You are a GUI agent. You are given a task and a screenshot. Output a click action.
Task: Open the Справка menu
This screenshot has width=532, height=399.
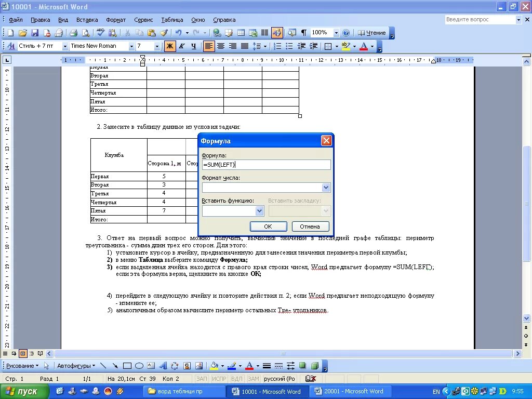tap(224, 20)
